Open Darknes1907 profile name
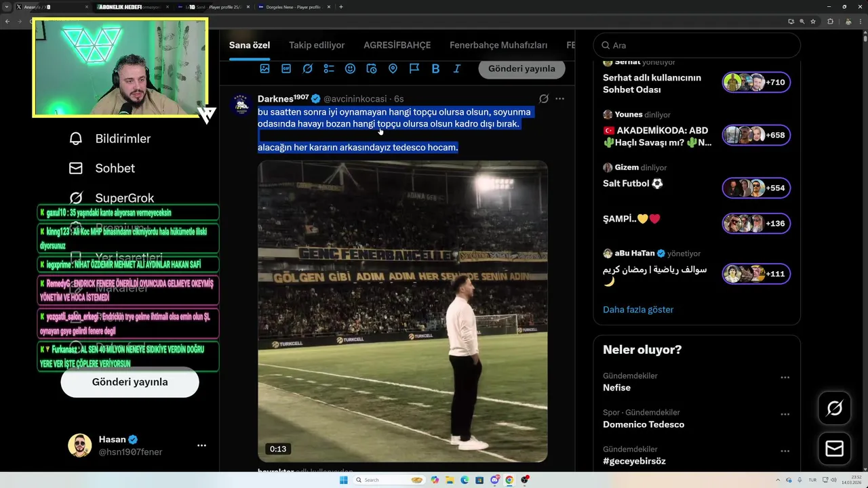868x488 pixels. click(x=283, y=99)
